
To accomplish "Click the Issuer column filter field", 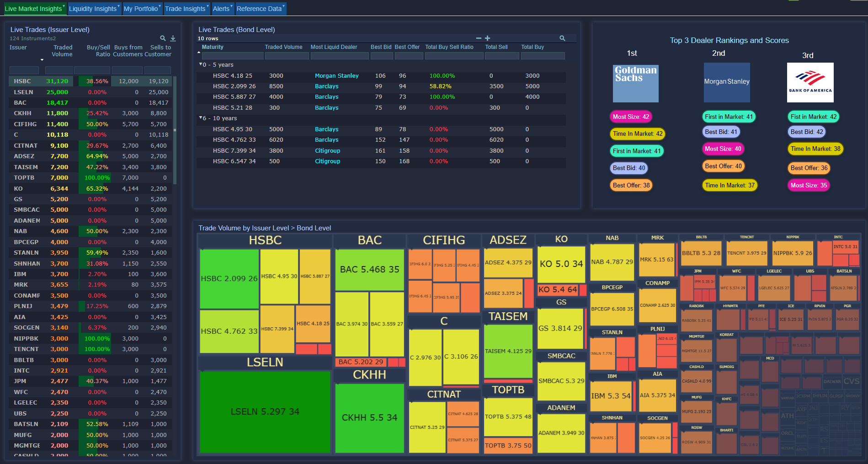I will tap(24, 70).
